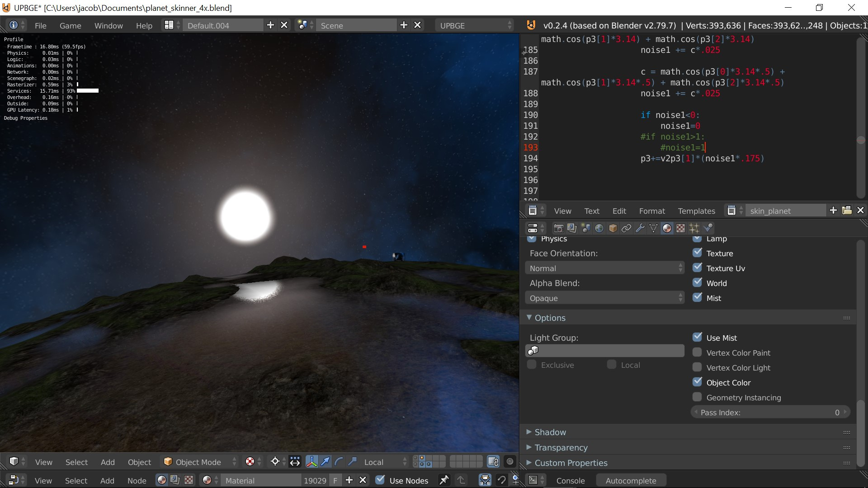Open the Format menu in text editor
The width and height of the screenshot is (868, 488).
[x=652, y=211]
